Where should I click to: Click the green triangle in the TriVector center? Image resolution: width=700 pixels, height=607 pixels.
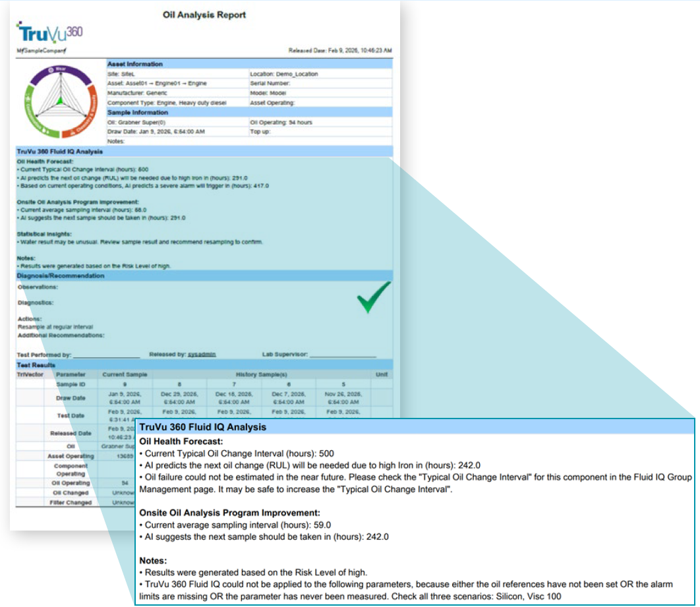pyautogui.click(x=60, y=100)
